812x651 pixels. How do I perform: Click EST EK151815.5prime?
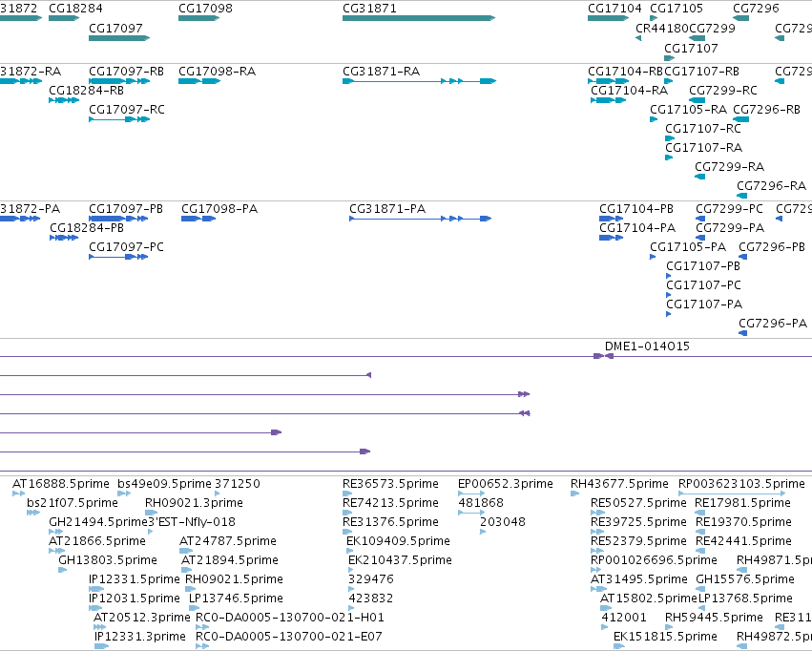pyautogui.click(x=619, y=647)
